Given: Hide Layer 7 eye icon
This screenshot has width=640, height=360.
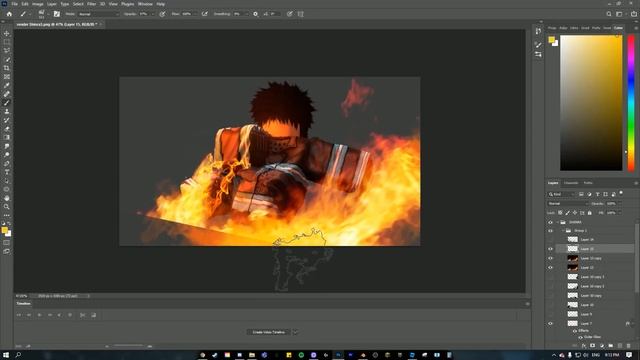Looking at the screenshot, I should click(x=550, y=324).
